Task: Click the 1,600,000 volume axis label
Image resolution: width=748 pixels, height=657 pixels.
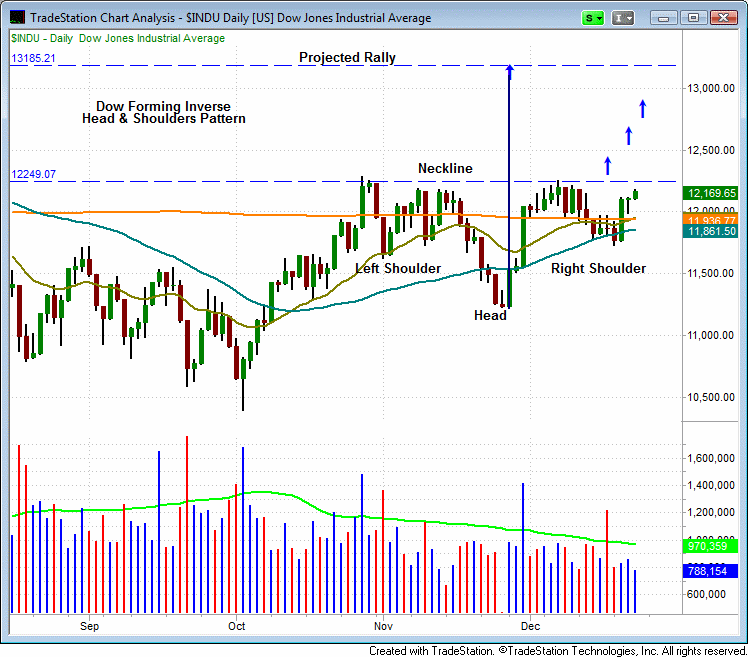Action: coord(711,459)
